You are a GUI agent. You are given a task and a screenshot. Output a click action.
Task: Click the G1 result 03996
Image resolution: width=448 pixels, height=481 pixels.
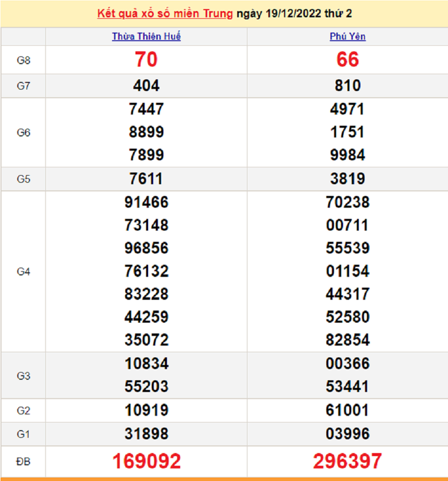click(x=347, y=434)
